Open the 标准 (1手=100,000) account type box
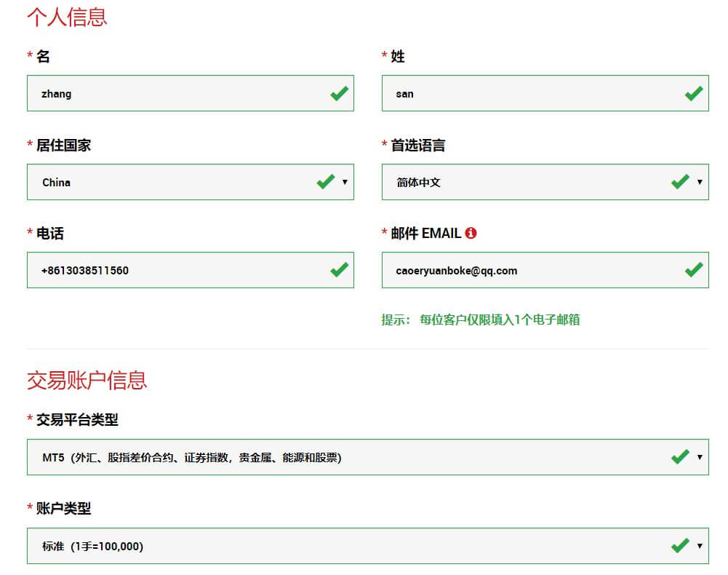Screen dimensions: 728x575 click(368, 546)
